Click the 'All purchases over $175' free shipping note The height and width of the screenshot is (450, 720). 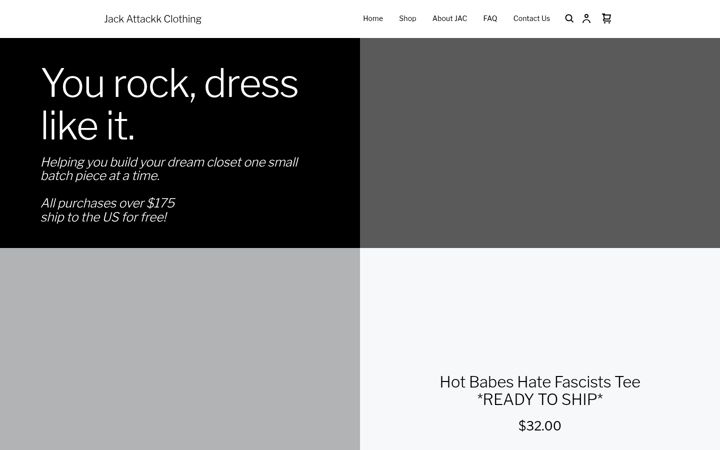click(x=108, y=210)
